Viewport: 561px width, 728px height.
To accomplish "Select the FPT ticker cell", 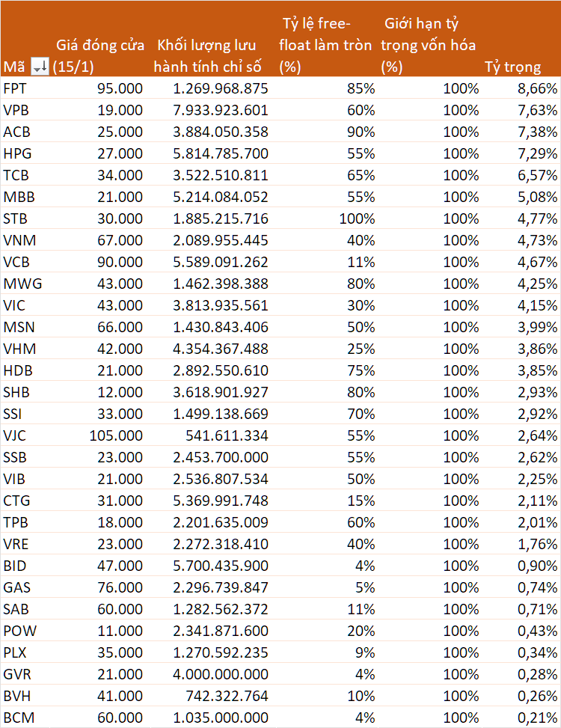I will pyautogui.click(x=15, y=88).
